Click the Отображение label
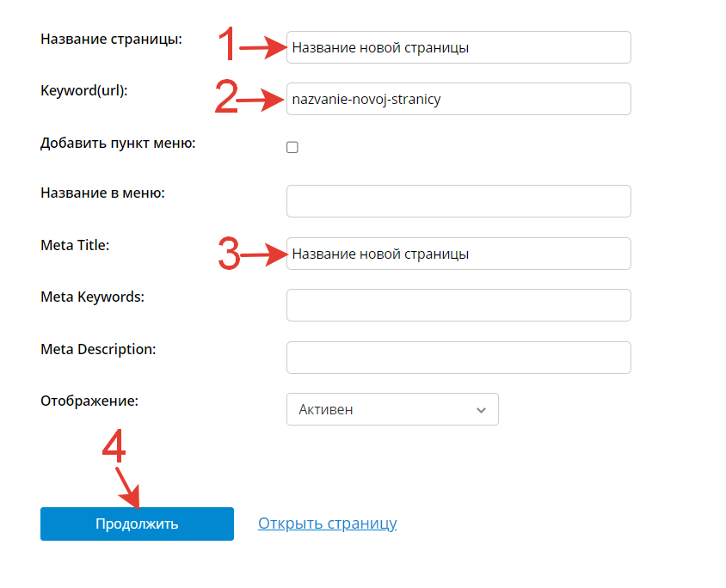Screen dimensions: 726x588 click(89, 401)
